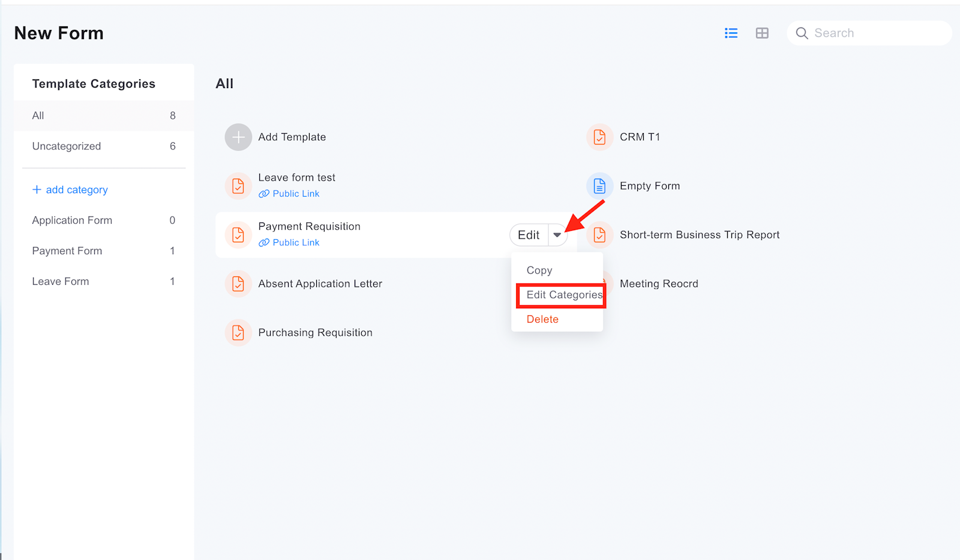
Task: Select the Uncategorized category
Action: pyautogui.click(x=67, y=146)
